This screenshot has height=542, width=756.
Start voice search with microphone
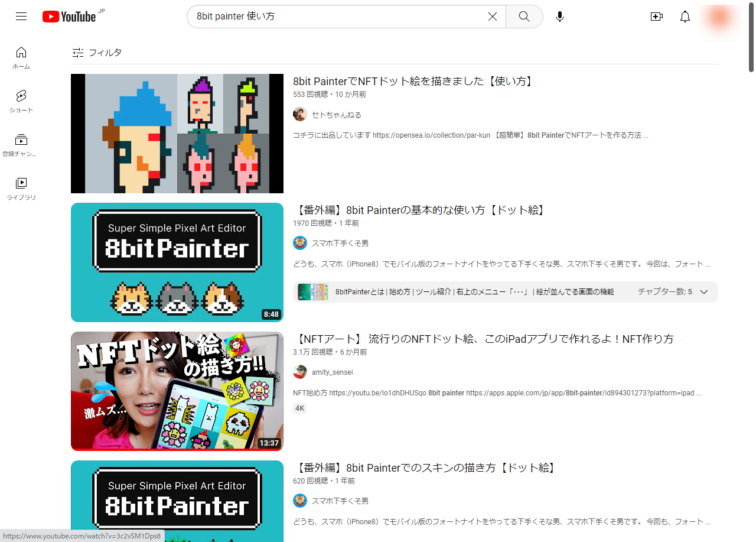(560, 17)
